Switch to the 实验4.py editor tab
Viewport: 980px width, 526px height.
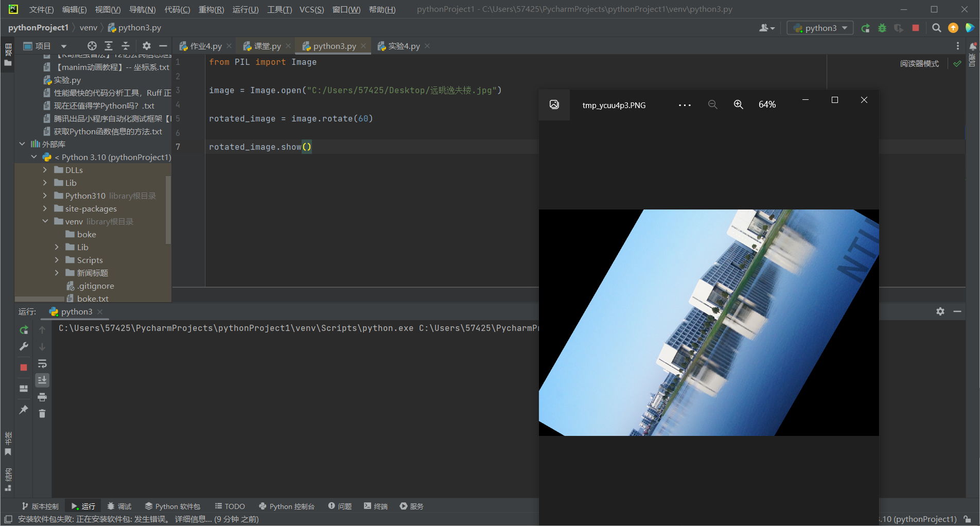(404, 46)
